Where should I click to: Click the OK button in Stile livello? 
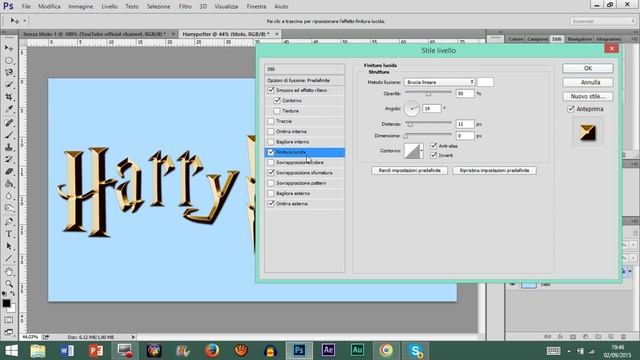tap(588, 68)
